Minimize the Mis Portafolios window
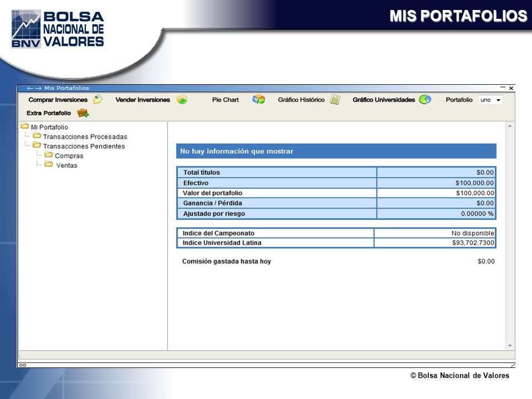 pos(503,88)
